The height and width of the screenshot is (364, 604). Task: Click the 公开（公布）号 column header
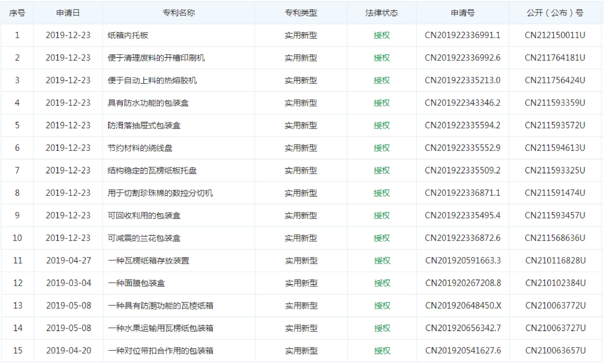tap(555, 13)
